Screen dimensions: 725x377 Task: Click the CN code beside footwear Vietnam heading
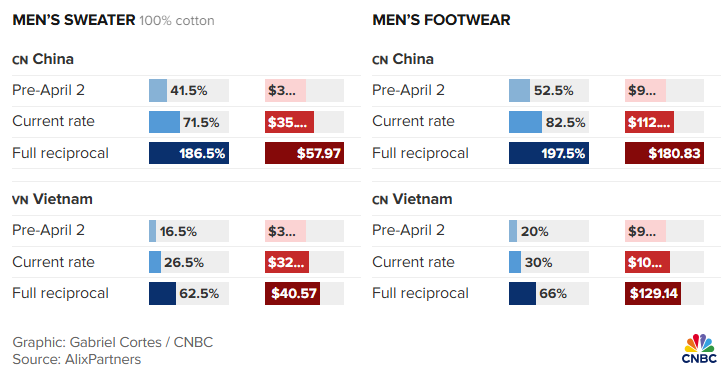coord(380,200)
